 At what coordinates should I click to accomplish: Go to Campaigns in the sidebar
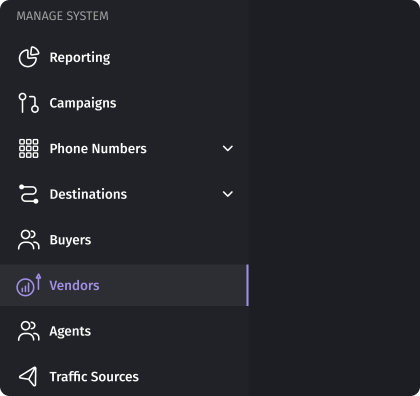[124, 103]
